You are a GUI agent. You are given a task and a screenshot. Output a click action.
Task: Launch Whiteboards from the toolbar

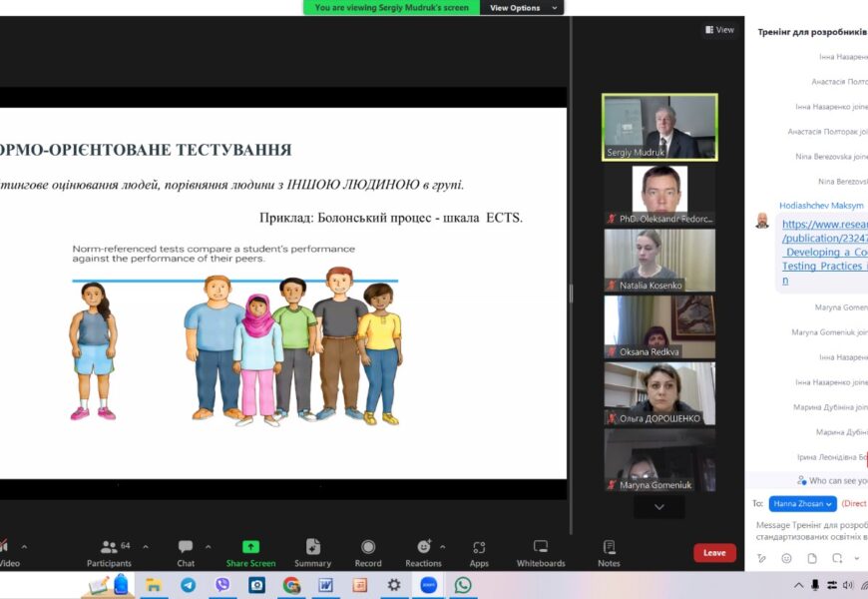541,552
